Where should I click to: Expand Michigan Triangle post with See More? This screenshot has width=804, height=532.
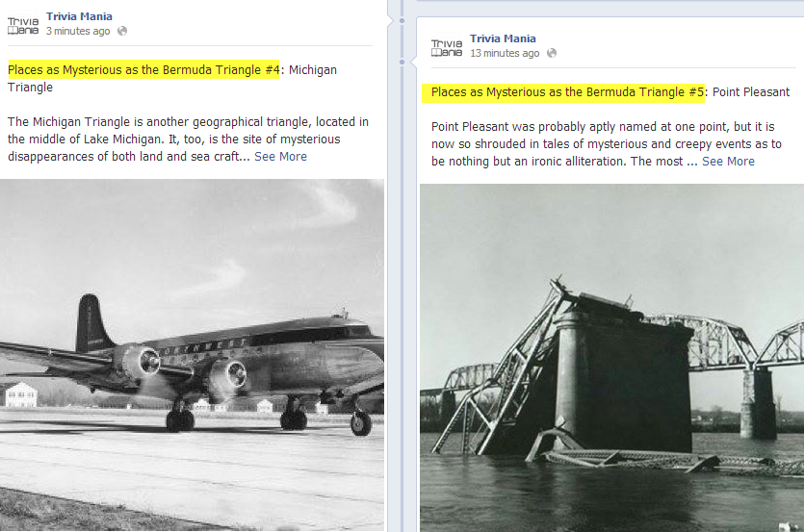[x=280, y=156]
